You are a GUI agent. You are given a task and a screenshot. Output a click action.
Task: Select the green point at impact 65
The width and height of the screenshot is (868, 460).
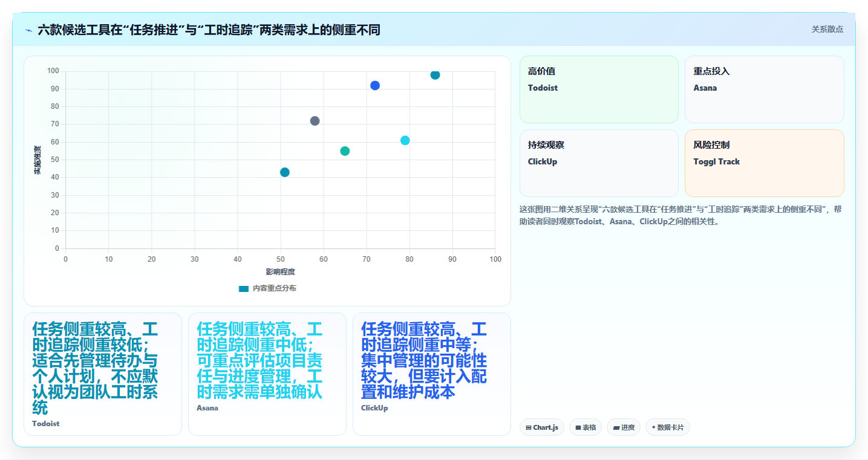click(x=345, y=151)
